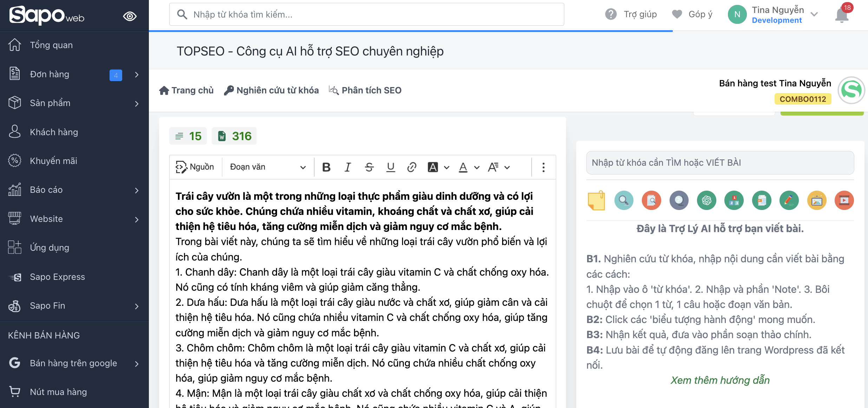Viewport: 868px width, 408px height.
Task: Toggle bold formatting in the editor
Action: 326,167
